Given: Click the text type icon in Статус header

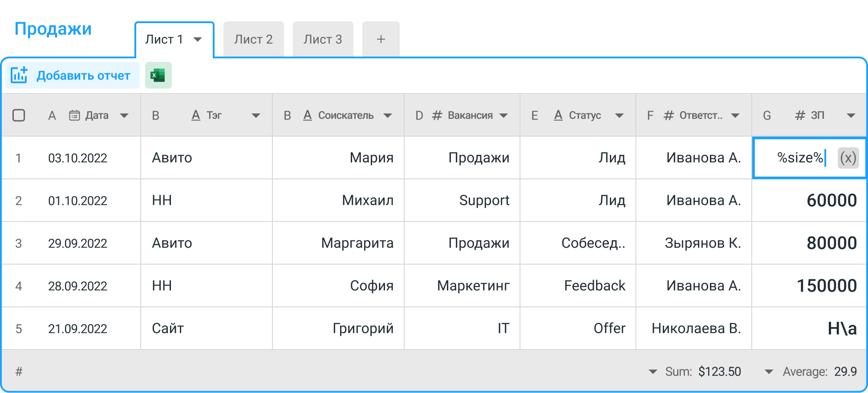Looking at the screenshot, I should point(558,116).
